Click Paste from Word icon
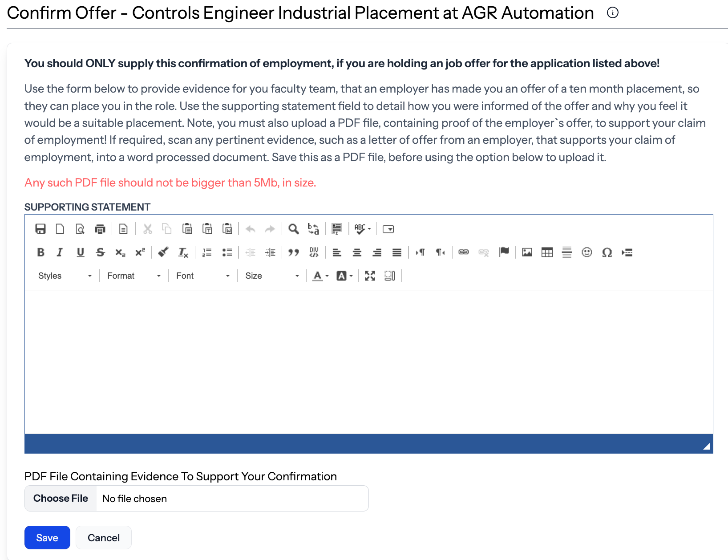The height and width of the screenshot is (560, 728). [227, 229]
